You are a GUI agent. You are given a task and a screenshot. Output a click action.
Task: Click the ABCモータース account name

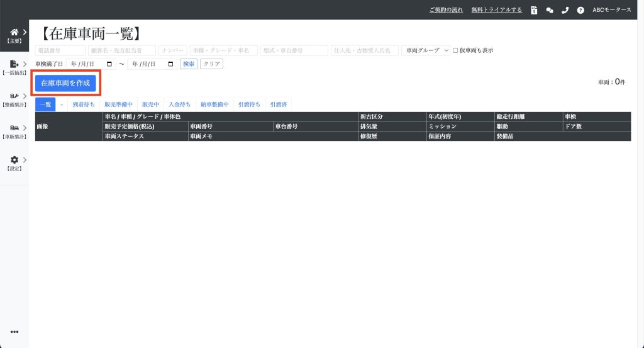(x=611, y=10)
